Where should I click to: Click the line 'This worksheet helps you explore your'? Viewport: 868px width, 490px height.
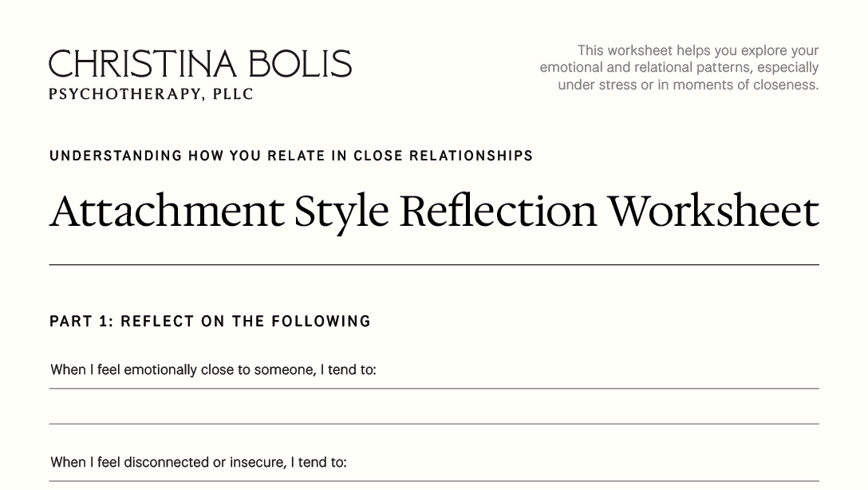coord(698,50)
